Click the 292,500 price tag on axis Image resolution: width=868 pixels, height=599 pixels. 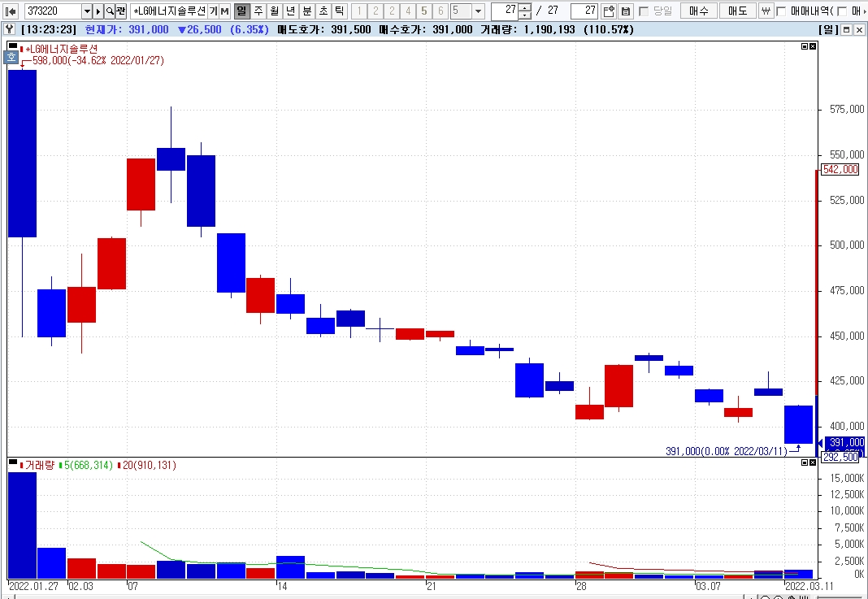point(840,457)
